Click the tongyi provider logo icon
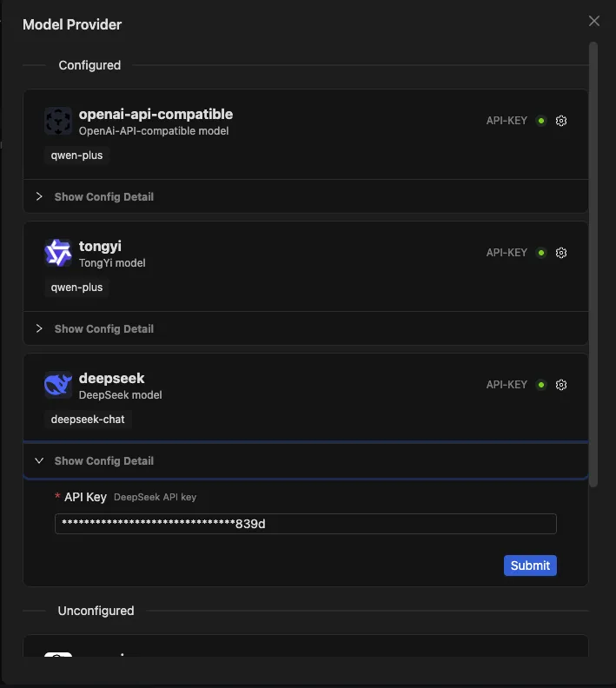 [58, 253]
